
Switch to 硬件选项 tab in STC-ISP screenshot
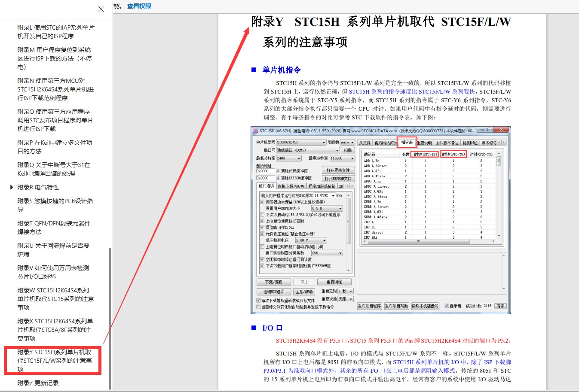266,186
